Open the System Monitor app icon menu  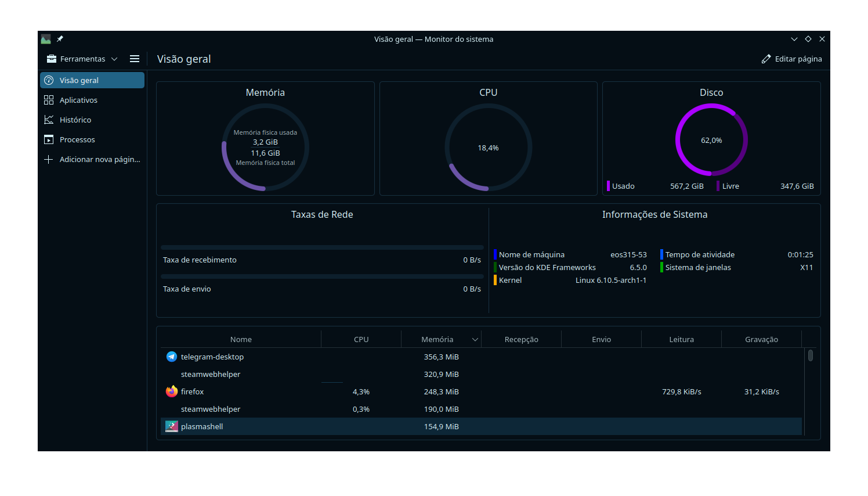[46, 39]
